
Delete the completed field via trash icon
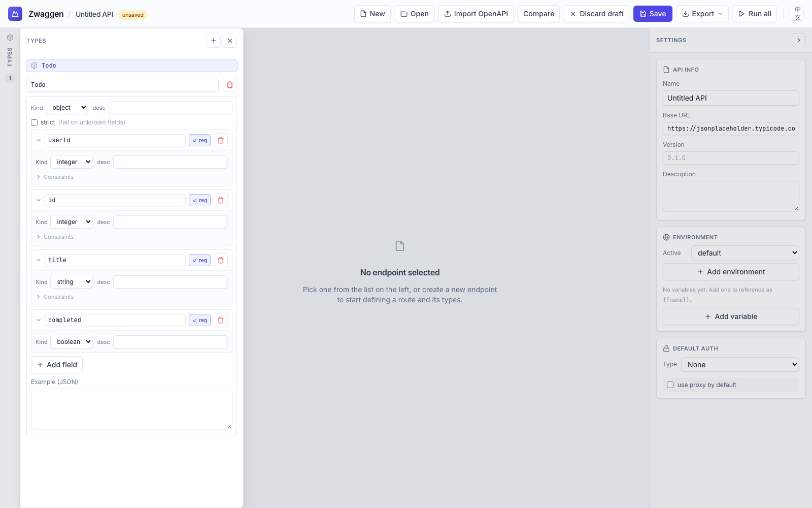(221, 320)
